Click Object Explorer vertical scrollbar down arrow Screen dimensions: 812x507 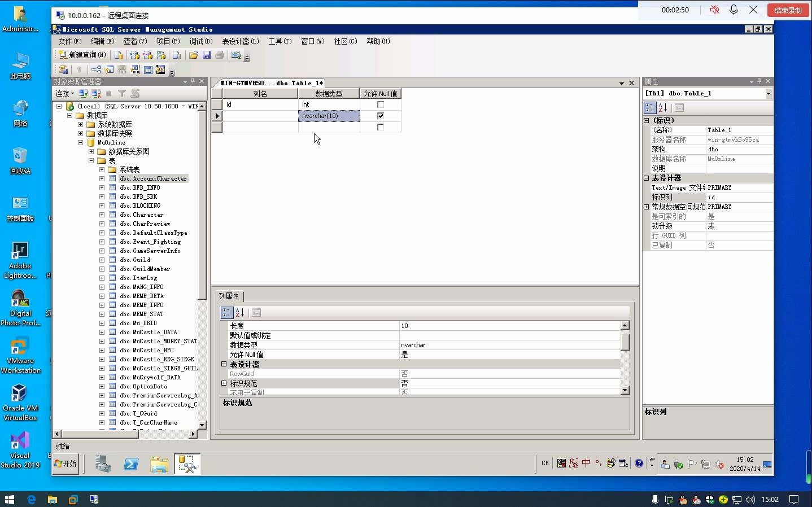coord(202,425)
